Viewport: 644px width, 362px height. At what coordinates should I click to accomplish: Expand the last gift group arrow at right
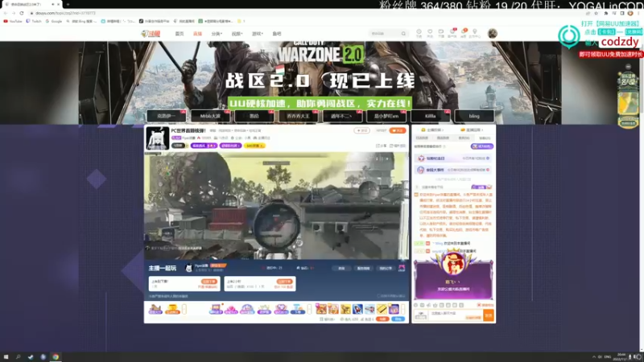pos(403,309)
